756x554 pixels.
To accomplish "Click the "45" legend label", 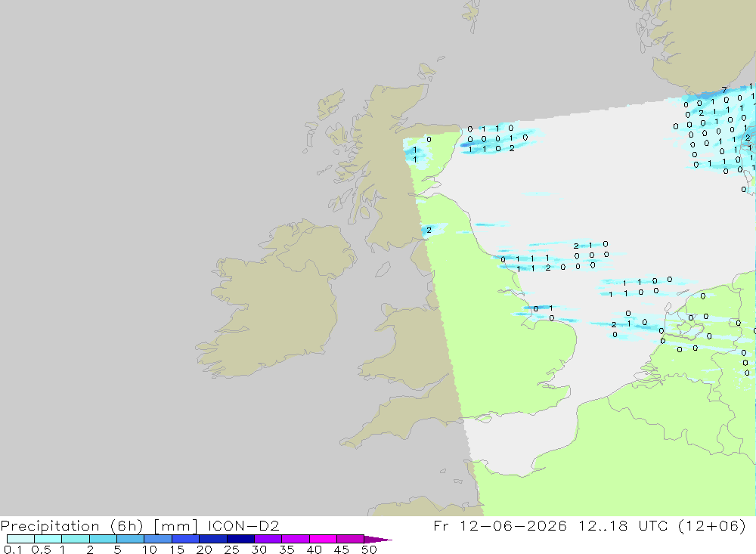I will pyautogui.click(x=342, y=549).
